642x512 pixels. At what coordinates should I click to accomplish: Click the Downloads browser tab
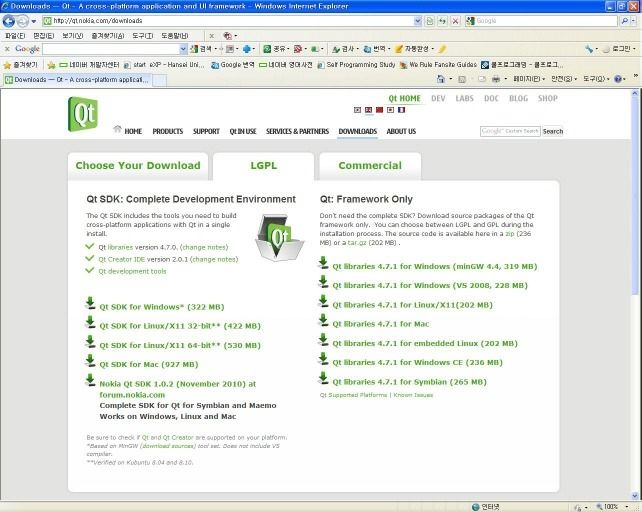pos(78,80)
